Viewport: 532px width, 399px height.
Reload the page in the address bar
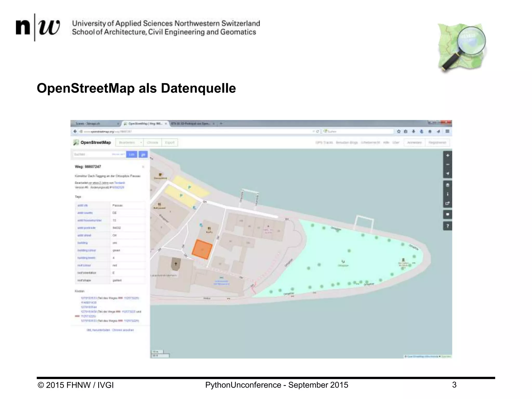317,131
